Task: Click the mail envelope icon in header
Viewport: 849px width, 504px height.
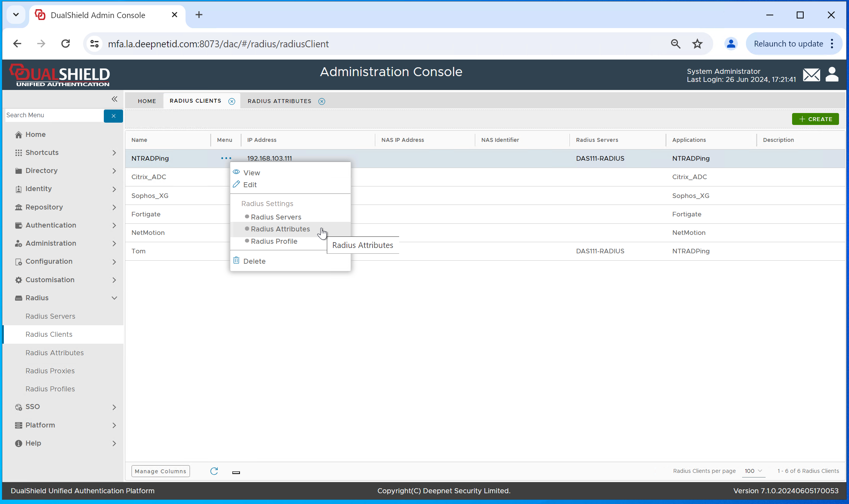Action: tap(811, 75)
